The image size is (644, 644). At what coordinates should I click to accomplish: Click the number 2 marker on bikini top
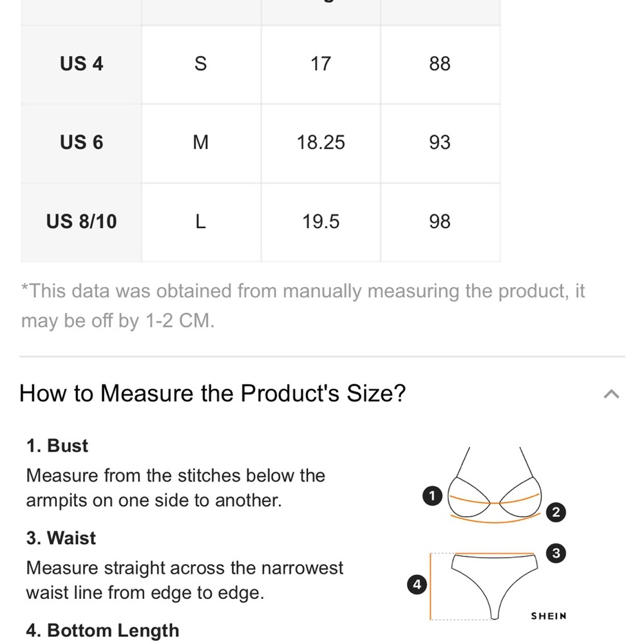click(x=556, y=512)
